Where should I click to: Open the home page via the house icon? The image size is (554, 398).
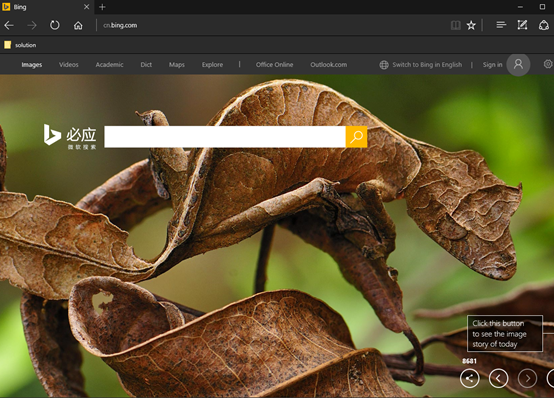click(x=78, y=25)
